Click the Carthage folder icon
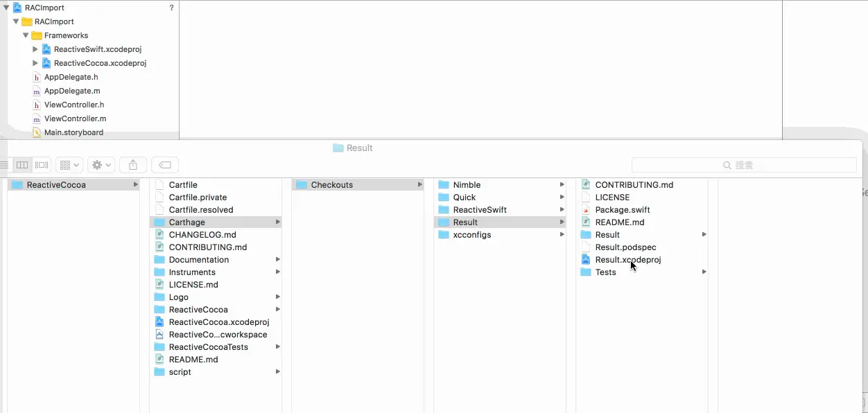Viewport: 868px width, 413px height. tap(159, 222)
